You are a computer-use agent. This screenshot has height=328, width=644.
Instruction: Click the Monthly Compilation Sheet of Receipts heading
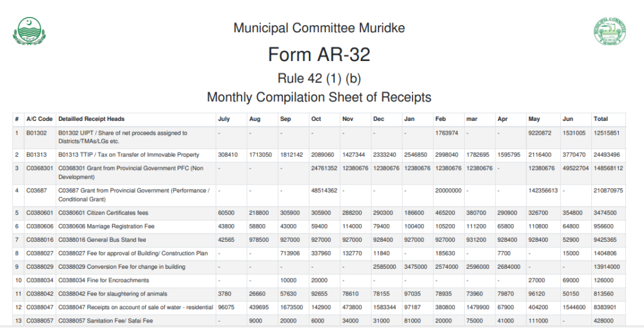point(319,98)
